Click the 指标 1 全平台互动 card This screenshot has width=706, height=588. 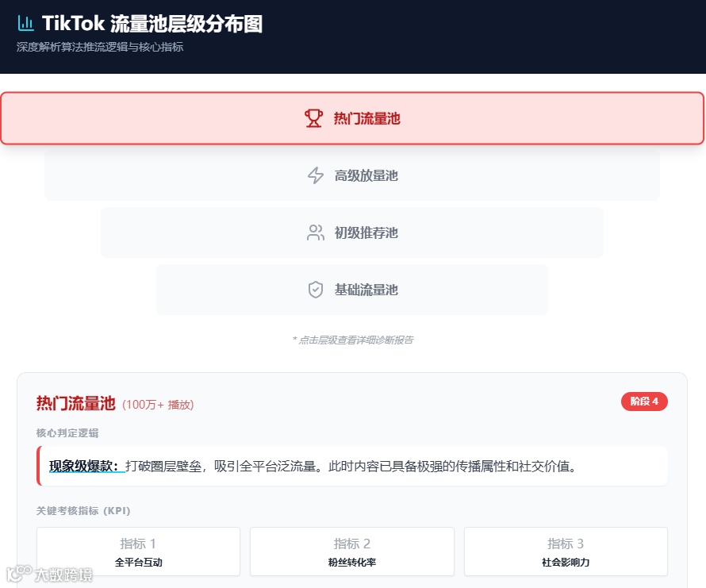click(138, 551)
